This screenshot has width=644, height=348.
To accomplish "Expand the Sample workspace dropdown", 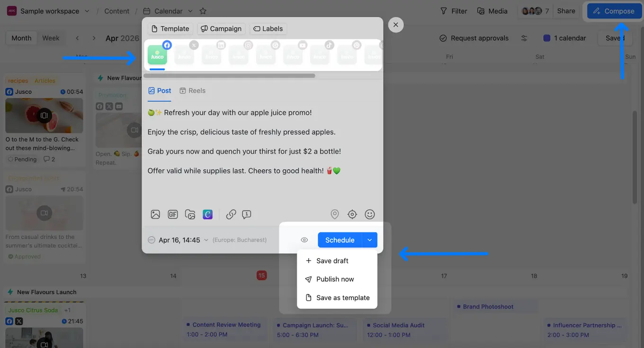I will [87, 11].
